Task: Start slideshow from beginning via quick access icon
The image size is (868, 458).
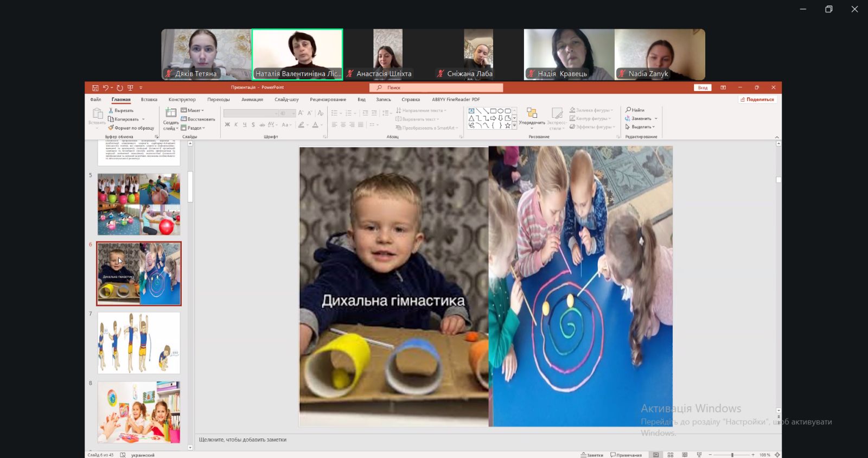Action: (130, 87)
